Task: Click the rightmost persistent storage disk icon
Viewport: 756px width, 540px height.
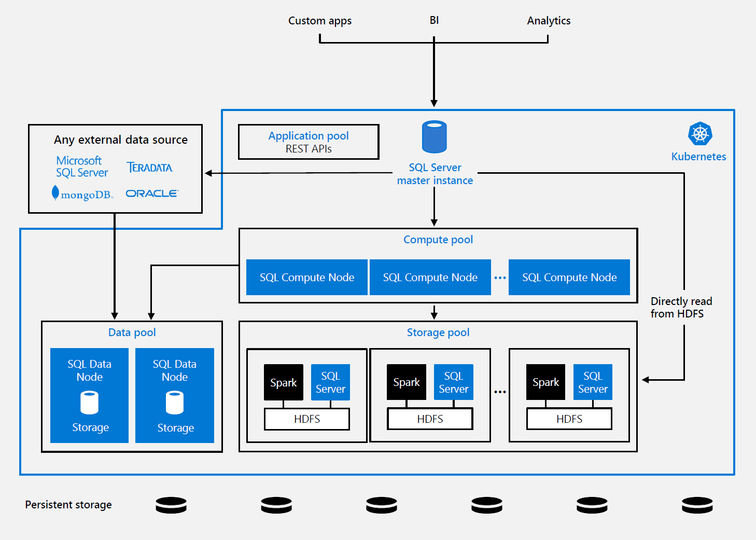Action: [697, 505]
